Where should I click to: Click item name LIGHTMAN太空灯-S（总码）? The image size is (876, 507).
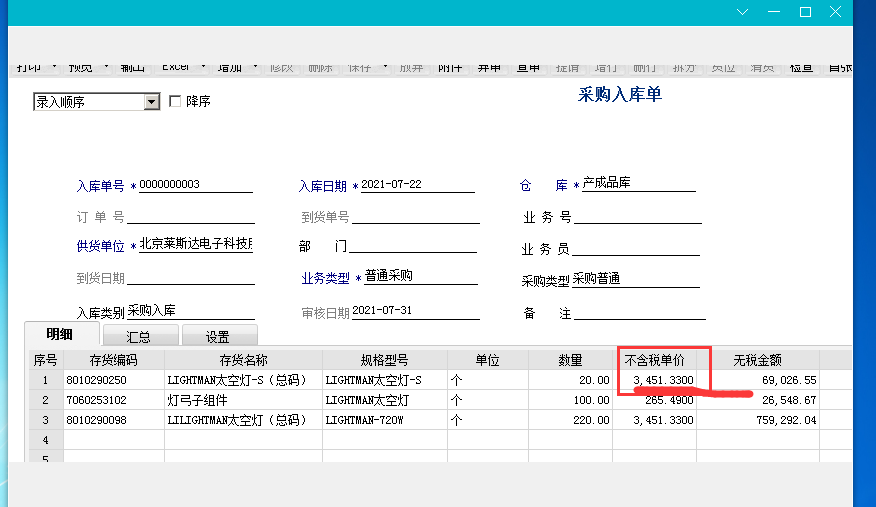point(244,380)
